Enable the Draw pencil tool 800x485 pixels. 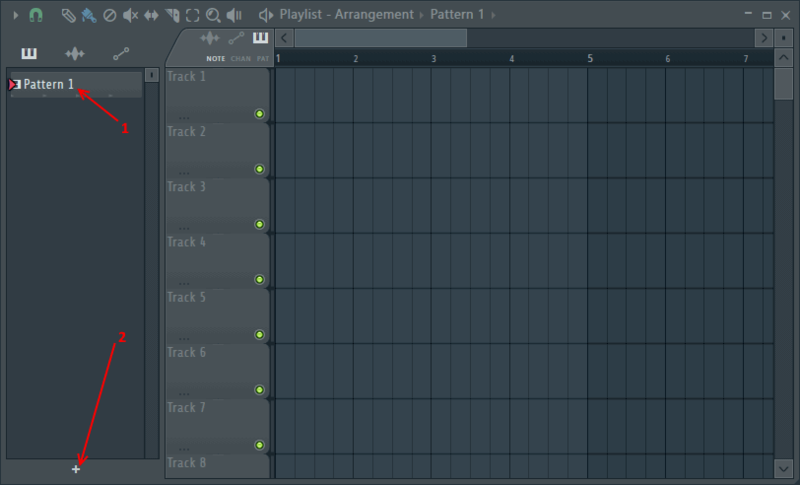coord(68,15)
